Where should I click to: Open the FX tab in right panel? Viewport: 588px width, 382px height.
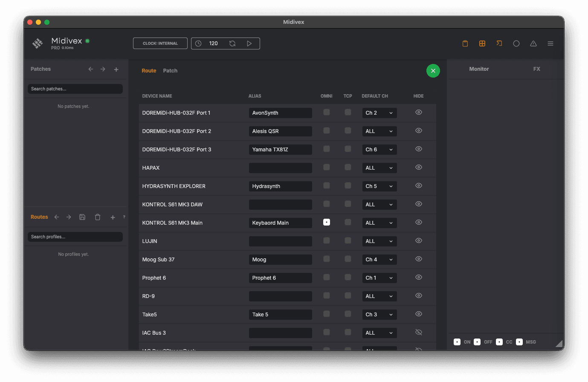(536, 69)
